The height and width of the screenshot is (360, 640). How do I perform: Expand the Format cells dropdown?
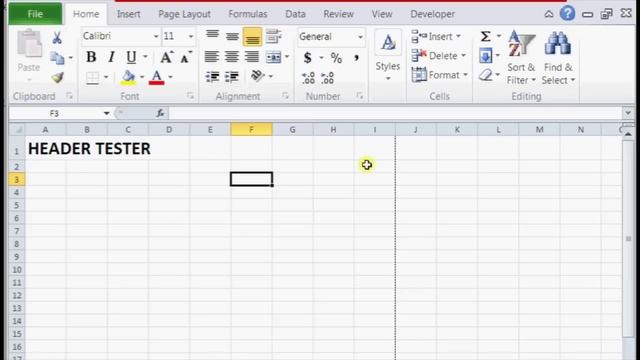click(465, 75)
